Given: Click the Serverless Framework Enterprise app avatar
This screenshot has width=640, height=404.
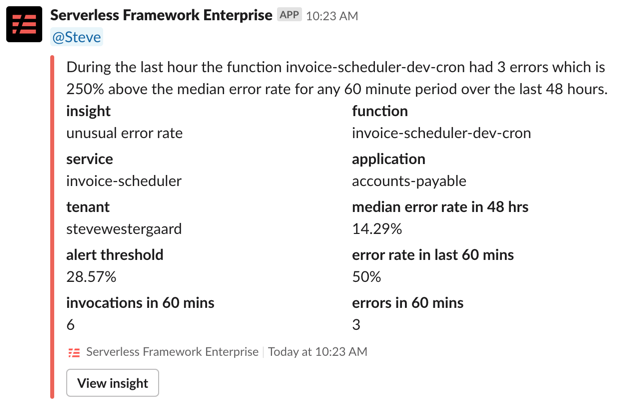Looking at the screenshot, I should click(x=24, y=24).
